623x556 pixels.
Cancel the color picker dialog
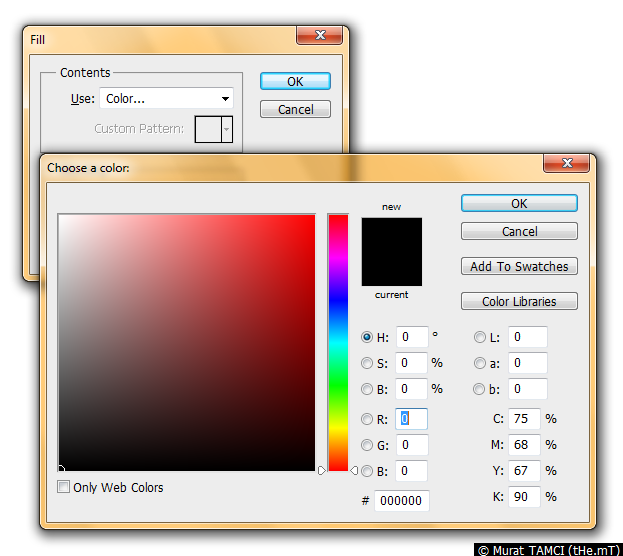(x=519, y=232)
